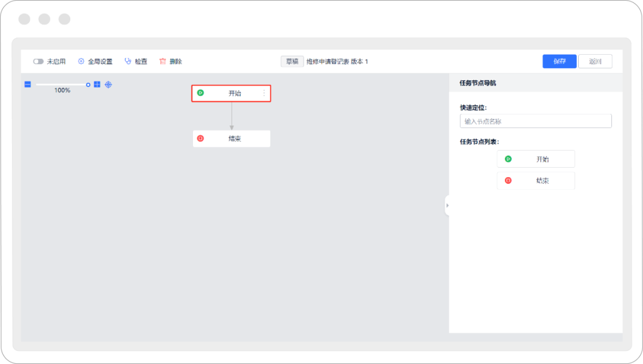Toggle the 未启用 enable switch
The height and width of the screenshot is (364, 643).
click(39, 61)
